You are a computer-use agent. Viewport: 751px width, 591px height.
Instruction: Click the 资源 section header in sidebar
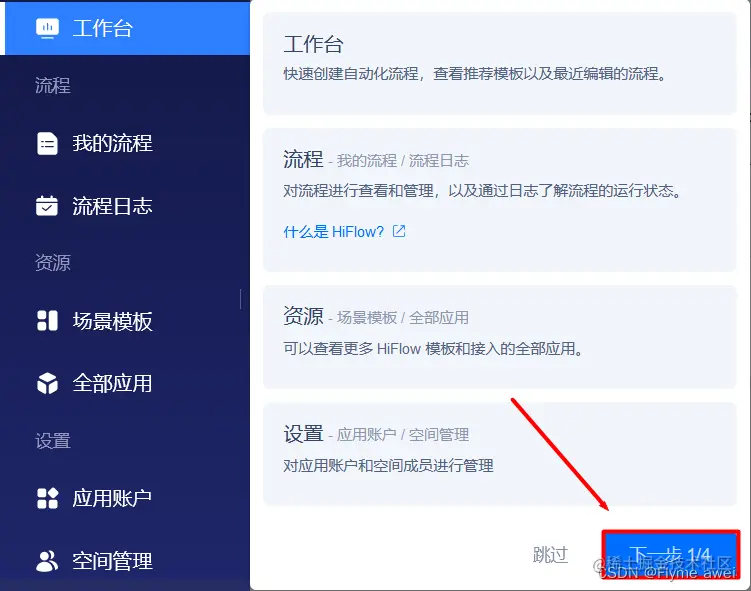(53, 263)
